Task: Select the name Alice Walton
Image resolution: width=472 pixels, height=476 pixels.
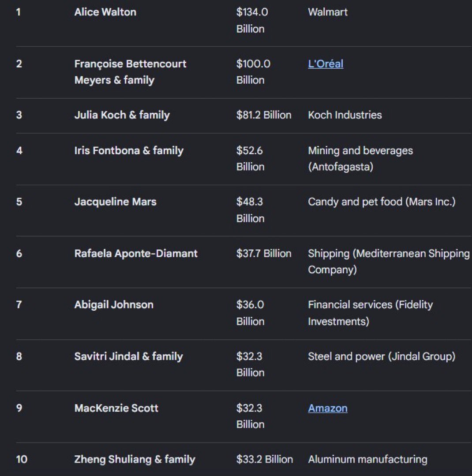Action: tap(105, 12)
